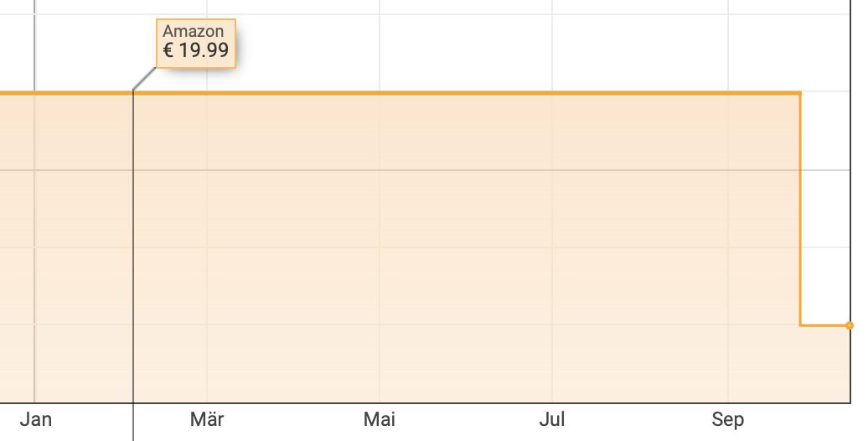Click the orange endpoint dot of price line
The height and width of the screenshot is (441, 868).
[850, 326]
